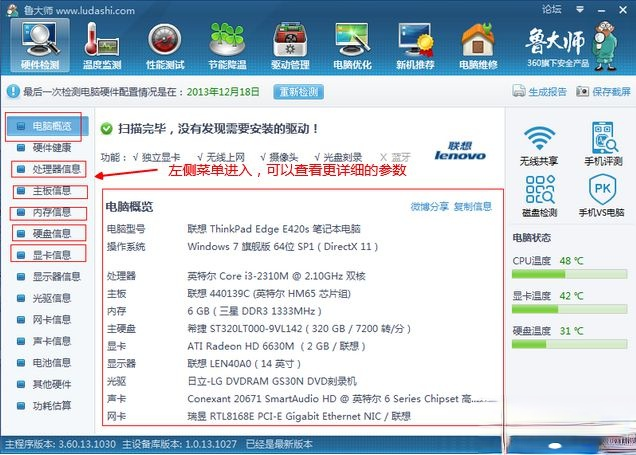Screen dimensions: 636x455
Task: Click the 显卡温度 progress bar
Action: click(569, 309)
